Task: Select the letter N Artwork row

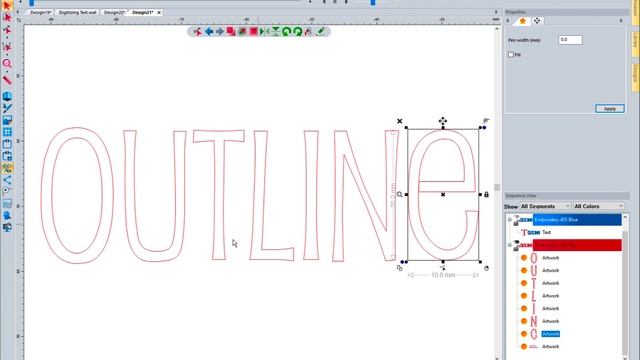Action: click(550, 321)
